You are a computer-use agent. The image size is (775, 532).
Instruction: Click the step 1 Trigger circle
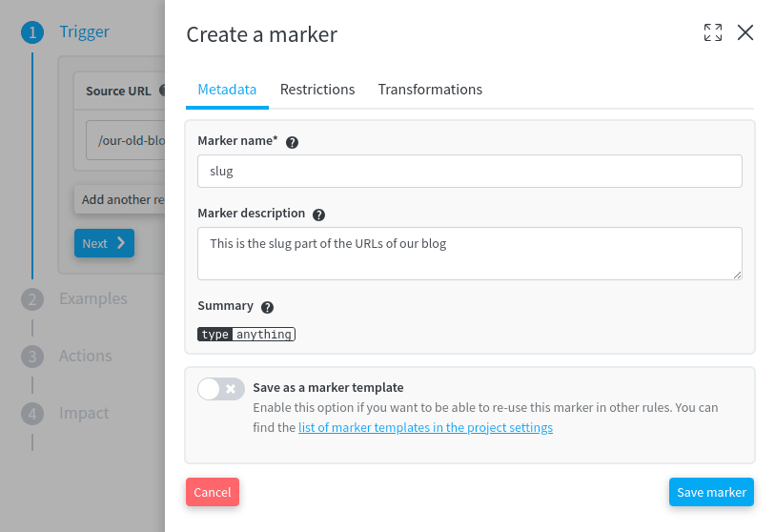point(32,32)
